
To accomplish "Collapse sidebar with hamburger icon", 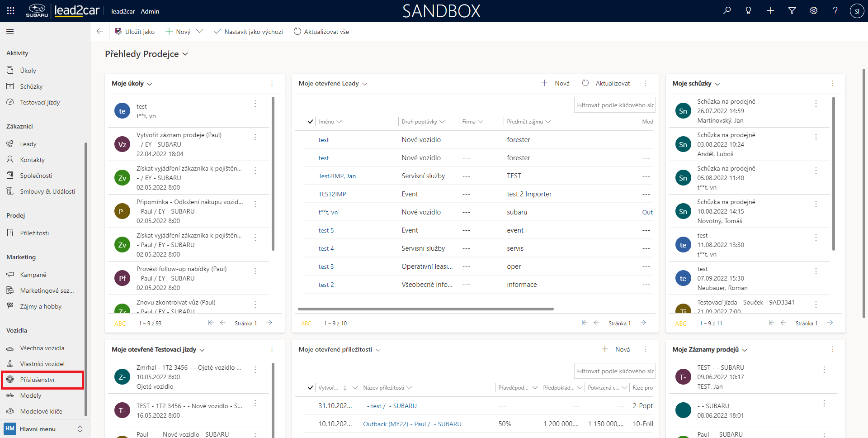I will point(10,32).
